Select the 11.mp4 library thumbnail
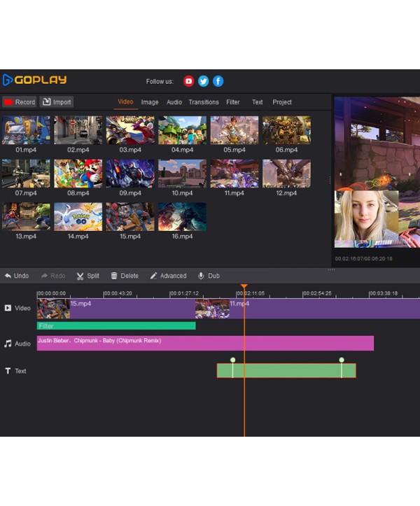Image resolution: width=420 pixels, height=506 pixels. (x=234, y=174)
